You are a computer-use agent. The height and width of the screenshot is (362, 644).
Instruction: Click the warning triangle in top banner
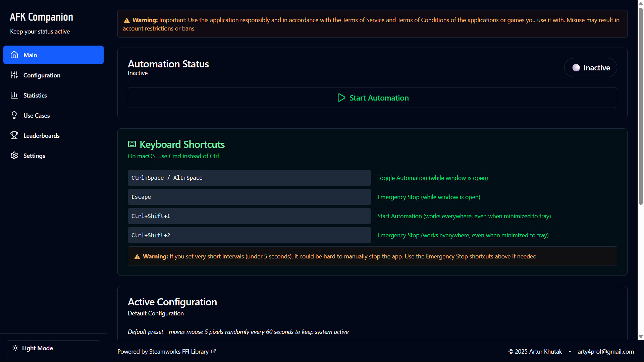pos(127,20)
